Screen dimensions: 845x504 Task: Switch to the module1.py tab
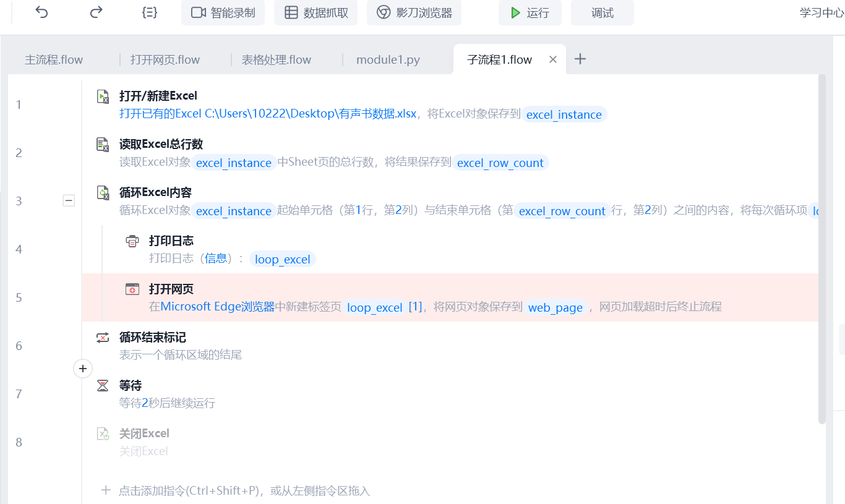click(x=388, y=60)
